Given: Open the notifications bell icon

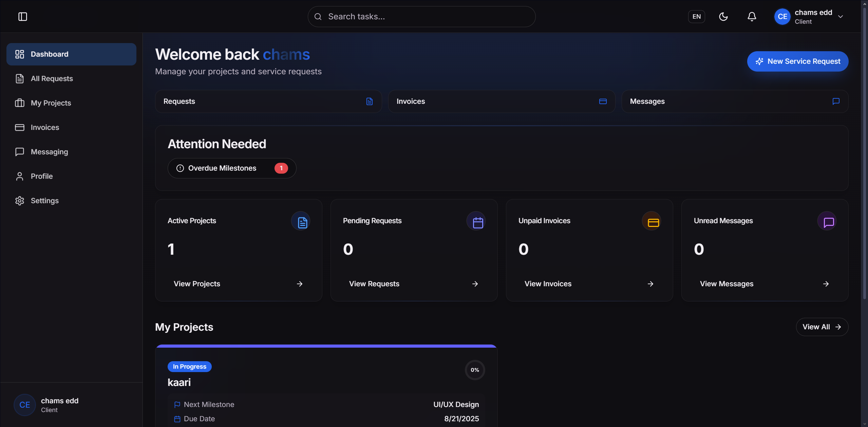Looking at the screenshot, I should click(x=751, y=16).
